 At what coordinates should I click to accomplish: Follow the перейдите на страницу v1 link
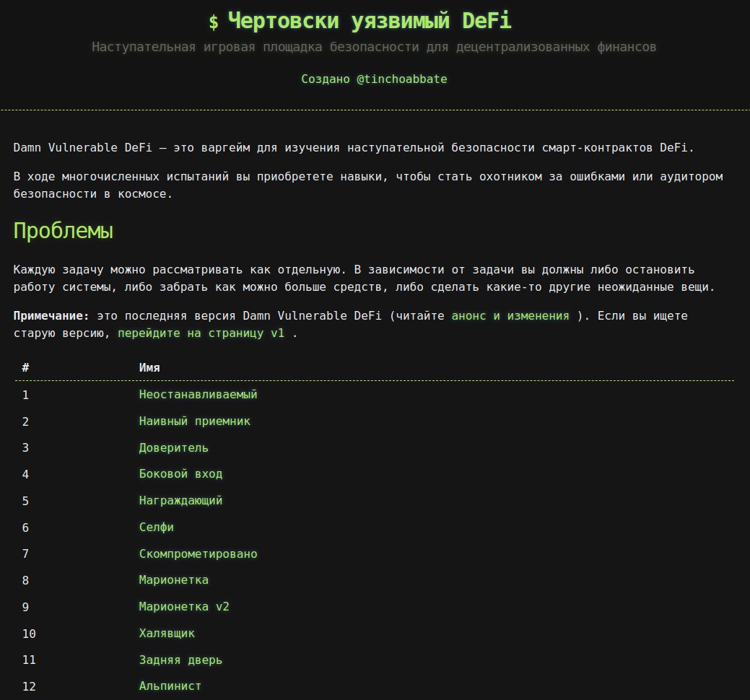[201, 334]
